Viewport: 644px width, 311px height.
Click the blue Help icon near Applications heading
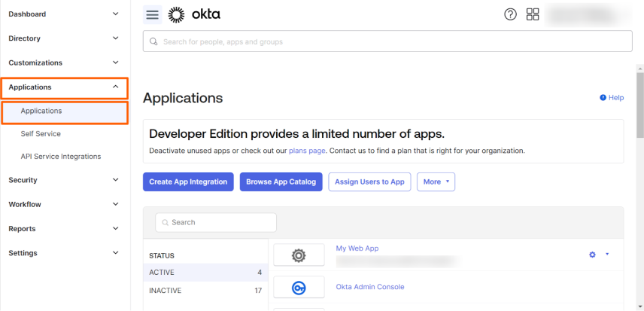[603, 97]
